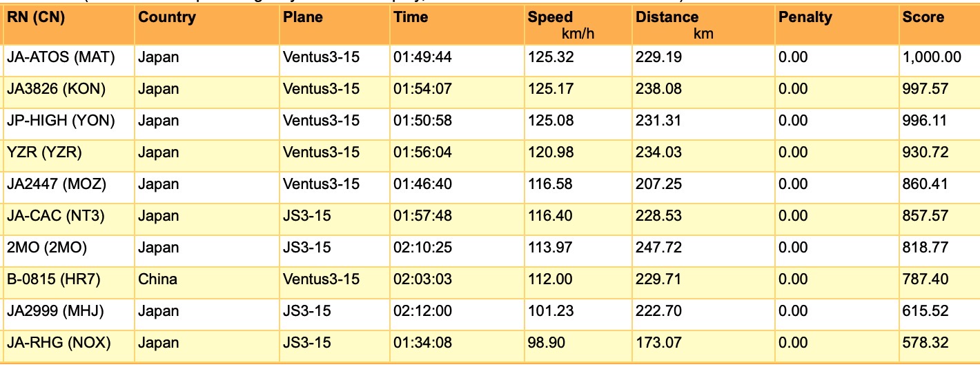Select the JA2999 (MHJ) entry
980x367 pixels.
55,311
